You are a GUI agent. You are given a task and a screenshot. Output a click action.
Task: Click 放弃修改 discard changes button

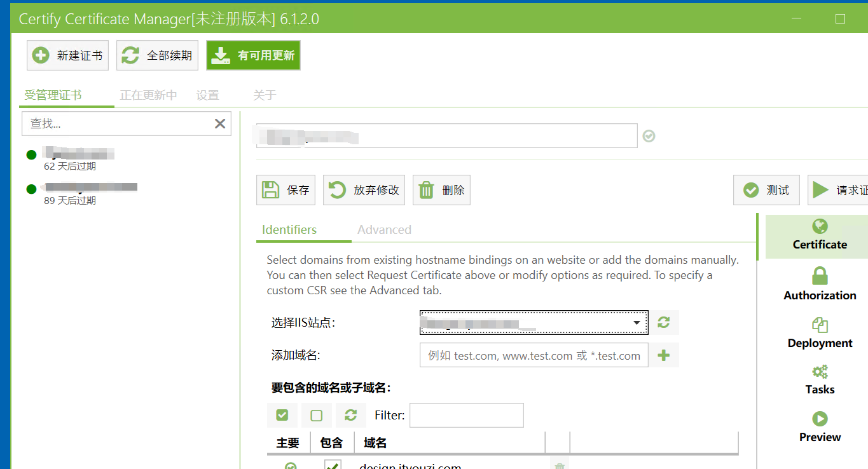click(364, 190)
